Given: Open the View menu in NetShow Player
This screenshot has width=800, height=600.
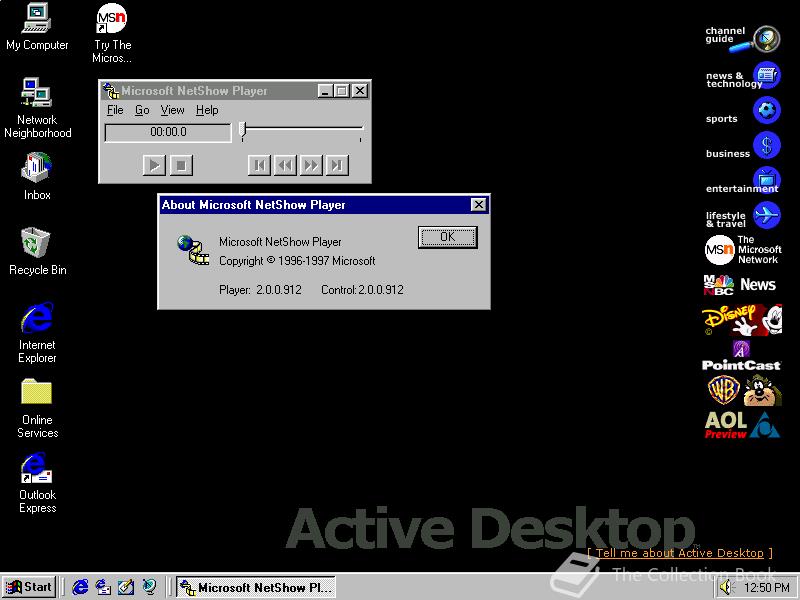Looking at the screenshot, I should pyautogui.click(x=172, y=110).
